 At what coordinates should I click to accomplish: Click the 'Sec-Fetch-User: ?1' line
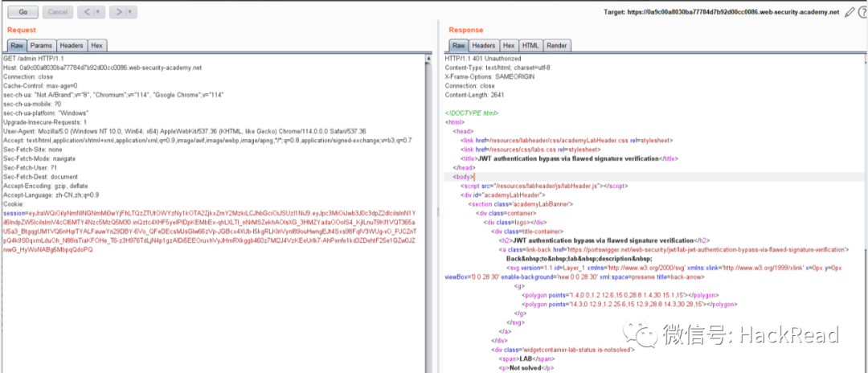(x=31, y=168)
